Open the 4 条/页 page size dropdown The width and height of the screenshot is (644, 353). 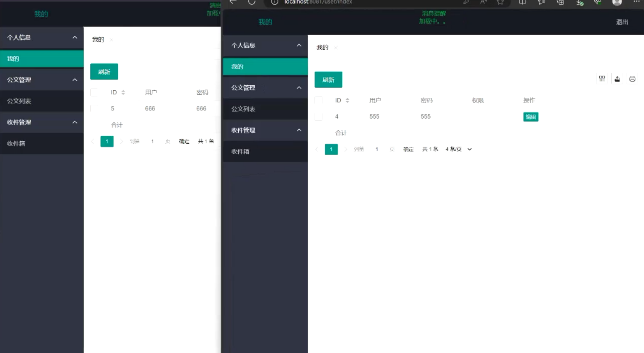(x=459, y=149)
